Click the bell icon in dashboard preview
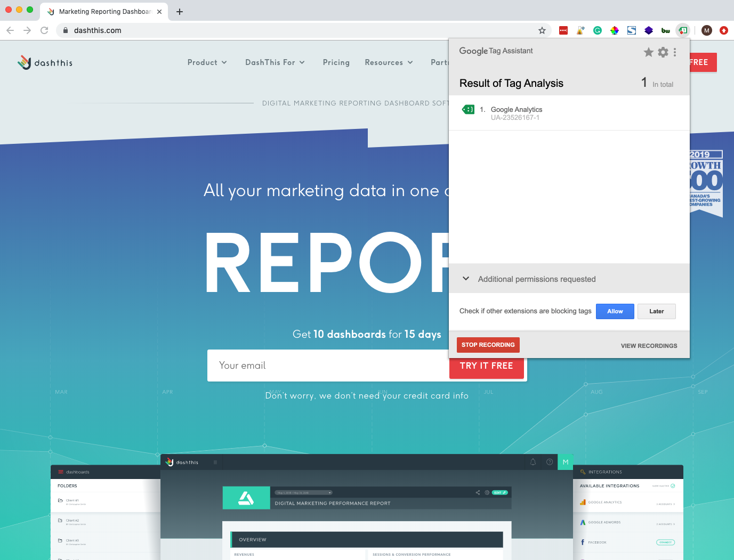The width and height of the screenshot is (734, 560). click(533, 462)
